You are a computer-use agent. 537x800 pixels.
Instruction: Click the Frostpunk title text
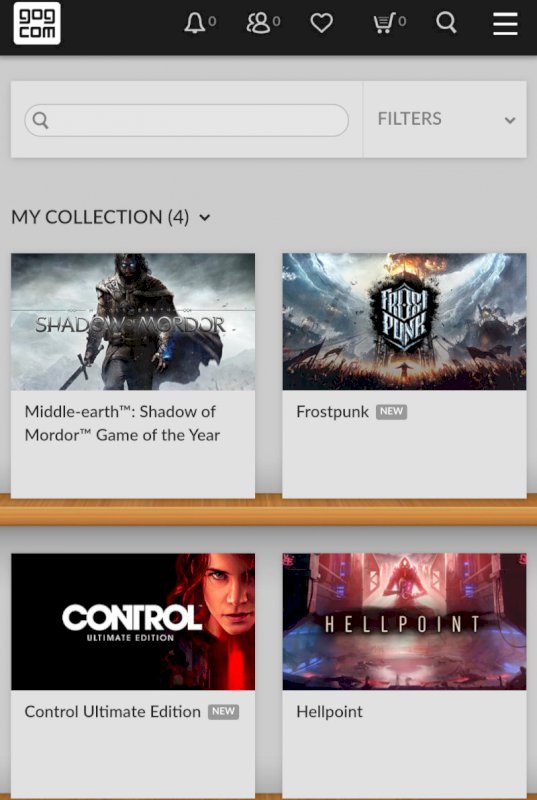pyautogui.click(x=333, y=412)
